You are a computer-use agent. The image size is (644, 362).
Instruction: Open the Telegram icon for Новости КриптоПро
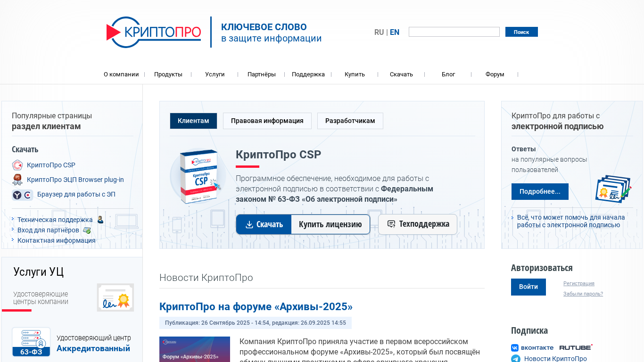coord(516,359)
